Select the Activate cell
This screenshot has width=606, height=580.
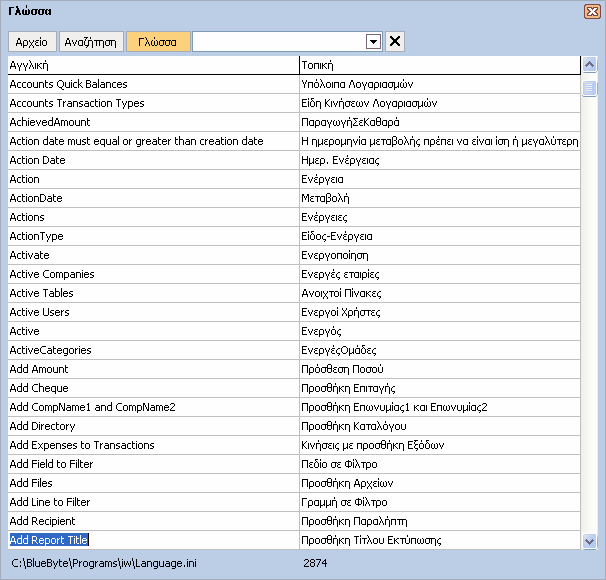click(153, 255)
